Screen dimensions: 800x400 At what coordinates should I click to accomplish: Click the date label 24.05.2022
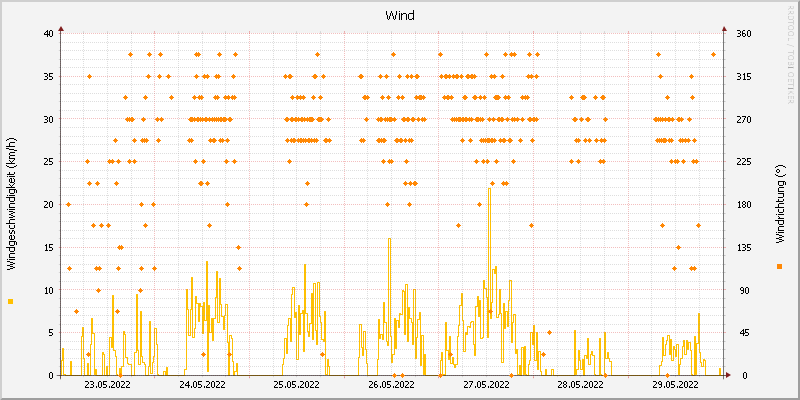click(x=203, y=384)
